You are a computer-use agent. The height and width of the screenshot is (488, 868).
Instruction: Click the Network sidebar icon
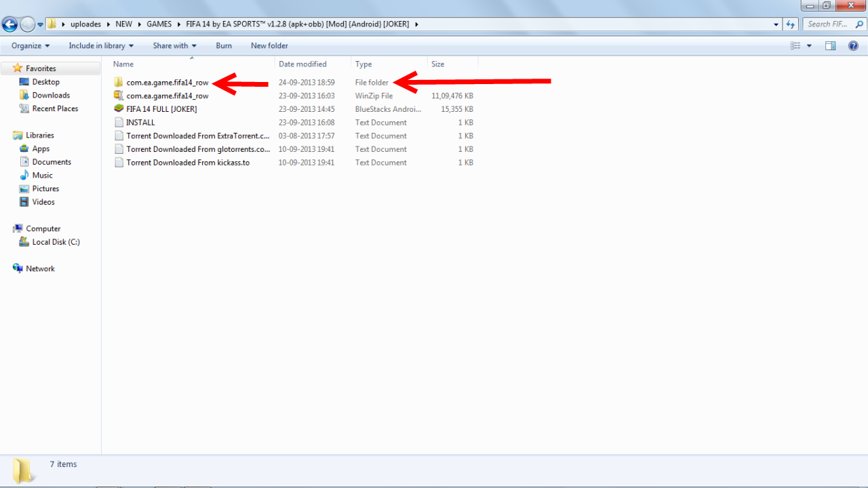(x=18, y=268)
